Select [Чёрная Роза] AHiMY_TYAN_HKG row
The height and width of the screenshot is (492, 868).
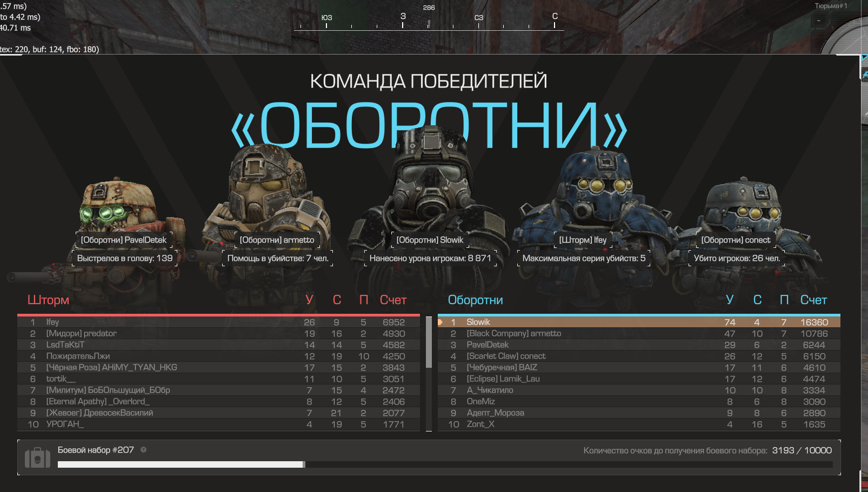[218, 367]
